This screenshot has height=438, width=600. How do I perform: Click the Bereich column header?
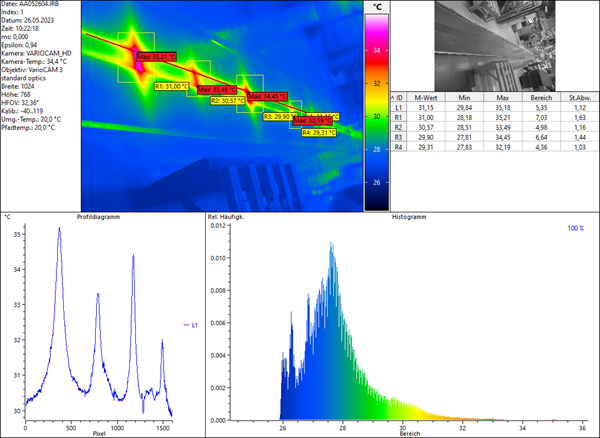coord(539,96)
